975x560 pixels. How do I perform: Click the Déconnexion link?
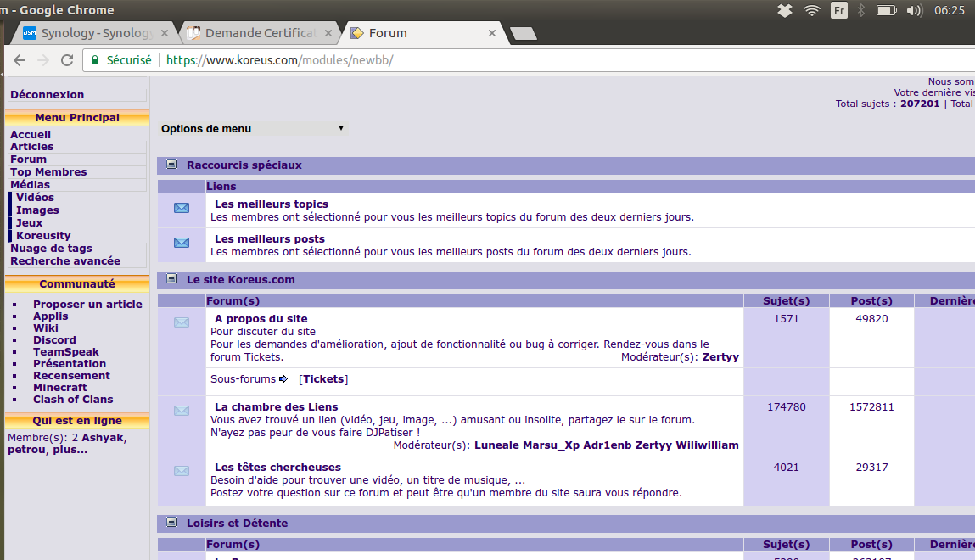pos(47,95)
